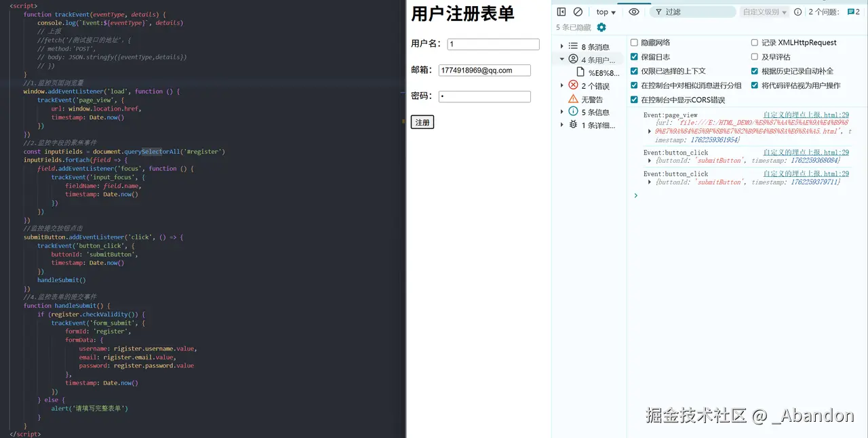Viewport: 868px width, 438px height.
Task: Focus the 用户名 input field
Action: tap(493, 44)
